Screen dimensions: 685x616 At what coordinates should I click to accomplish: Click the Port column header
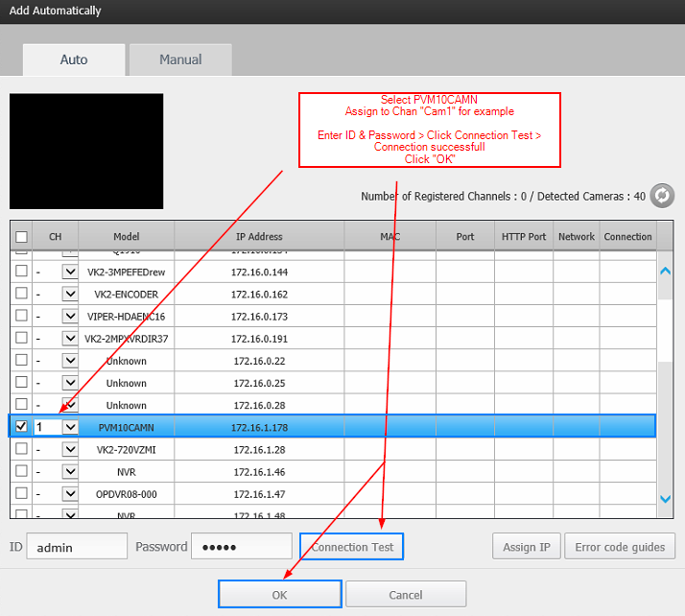pos(465,236)
